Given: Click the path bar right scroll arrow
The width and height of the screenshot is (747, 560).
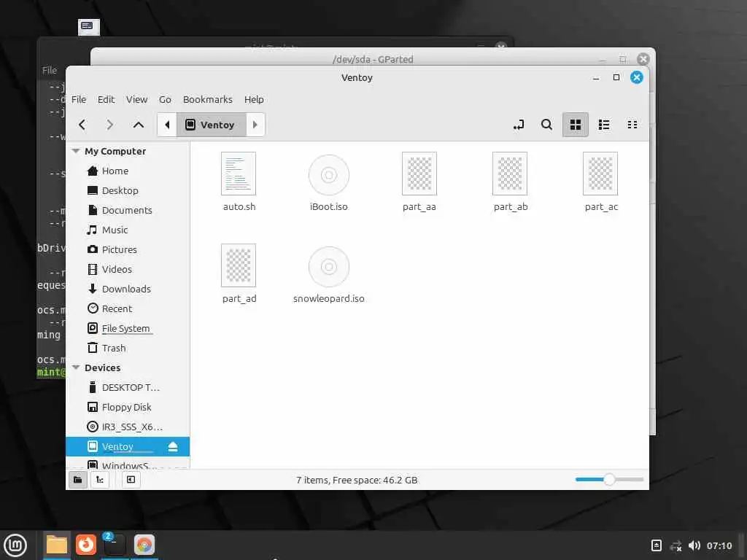Looking at the screenshot, I should (255, 125).
